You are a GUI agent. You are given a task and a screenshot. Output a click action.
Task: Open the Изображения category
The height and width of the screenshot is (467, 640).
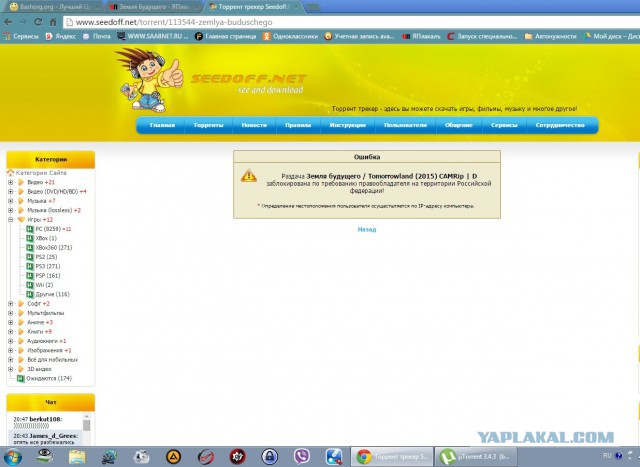pyautogui.click(x=49, y=351)
